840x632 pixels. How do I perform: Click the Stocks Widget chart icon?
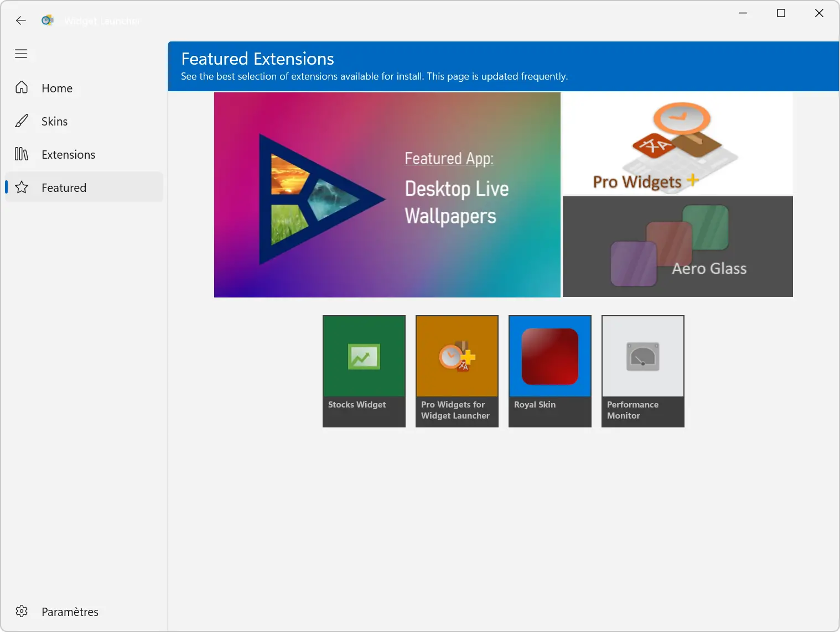364,357
